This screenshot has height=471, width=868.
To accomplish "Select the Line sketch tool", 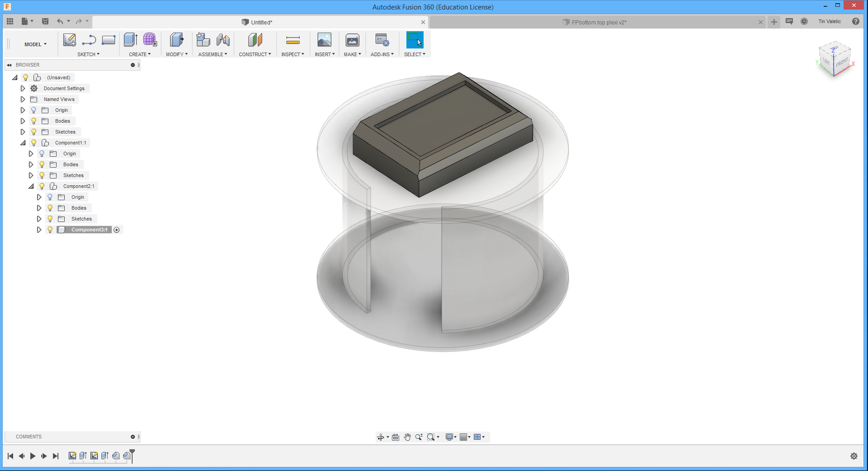I will tap(89, 40).
